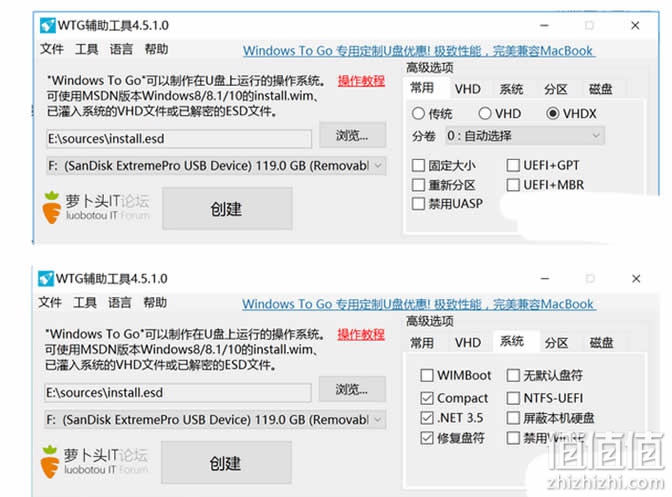Open the 语言 menu in top window

click(x=121, y=49)
